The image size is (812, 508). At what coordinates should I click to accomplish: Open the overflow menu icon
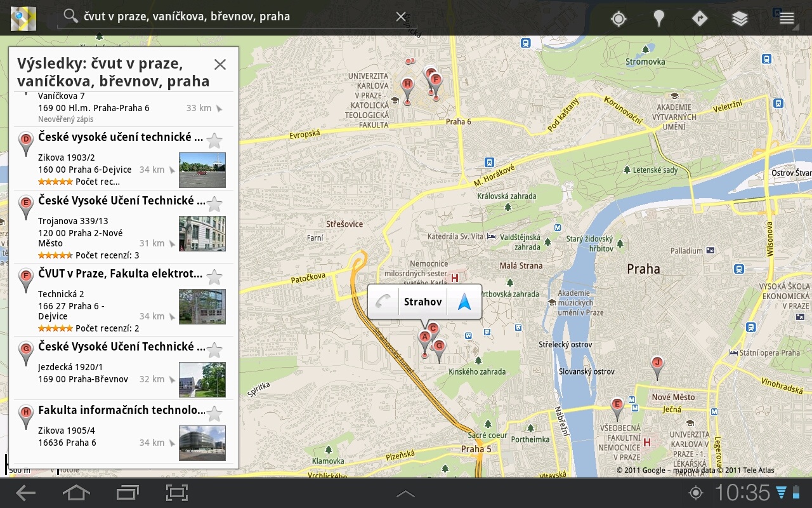pos(787,18)
